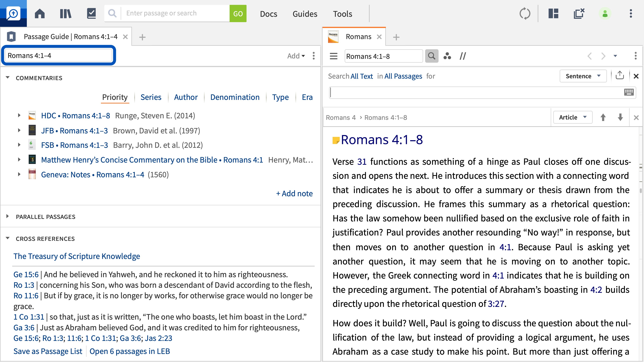This screenshot has width=644, height=362.
Task: Open the main app kebab menu
Action: click(631, 13)
